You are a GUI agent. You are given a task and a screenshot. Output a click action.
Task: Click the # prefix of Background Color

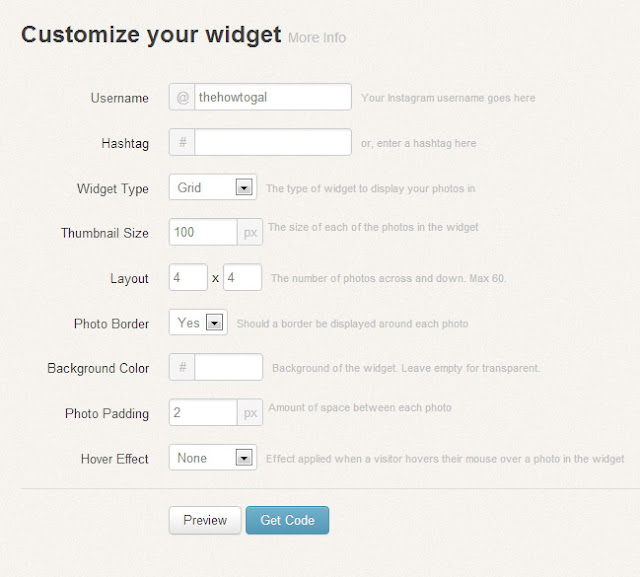tap(182, 368)
